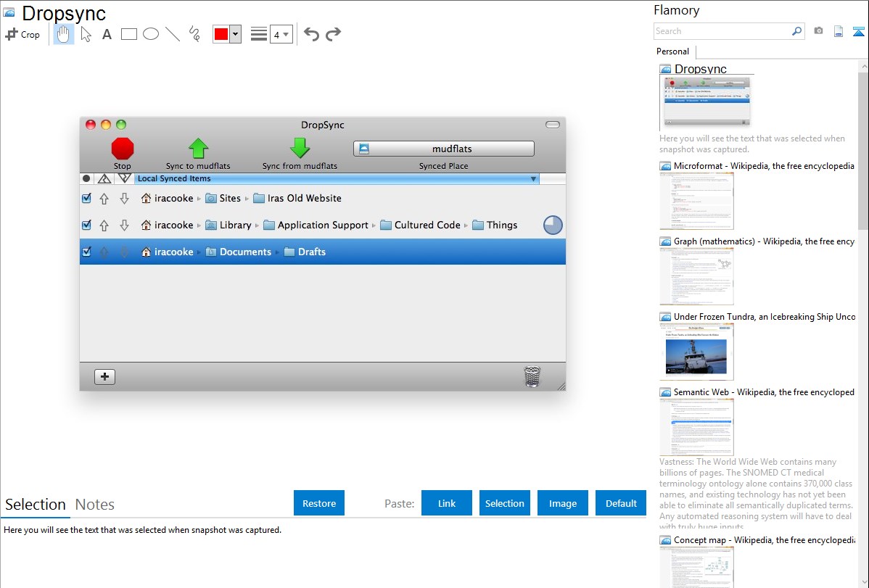Viewport: 869px width, 588px height.
Task: Undo the last annotation
Action: (x=311, y=34)
